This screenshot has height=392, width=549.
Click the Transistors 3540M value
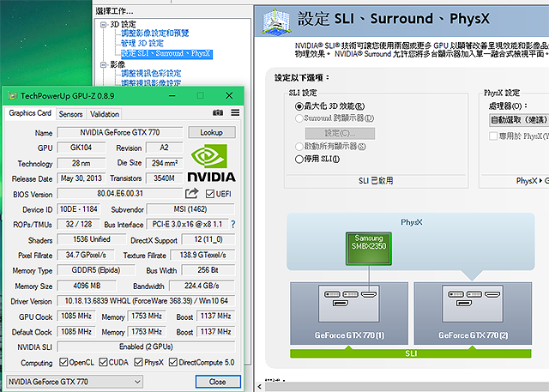coord(165,178)
